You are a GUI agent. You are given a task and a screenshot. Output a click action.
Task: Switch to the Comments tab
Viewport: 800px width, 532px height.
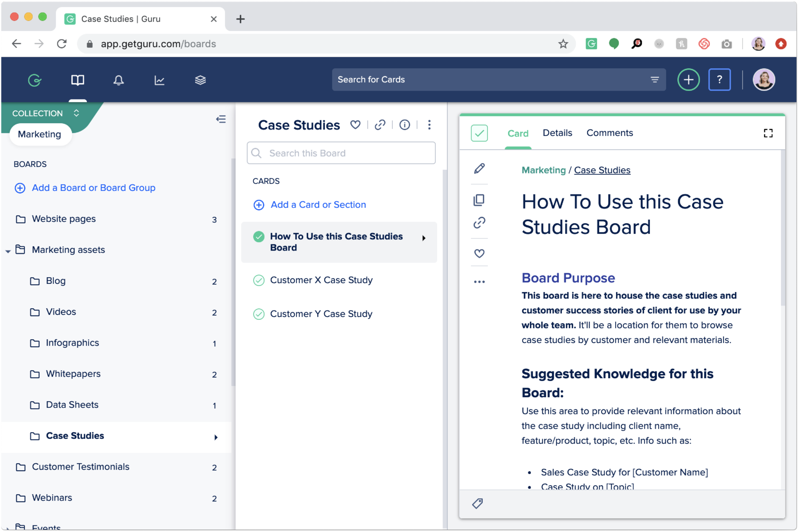pyautogui.click(x=609, y=133)
